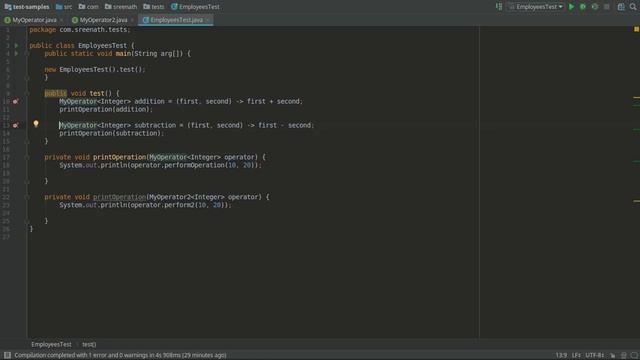Toggle the breakpoint on the addition line
Viewport: 640px width, 360px height.
click(15, 101)
